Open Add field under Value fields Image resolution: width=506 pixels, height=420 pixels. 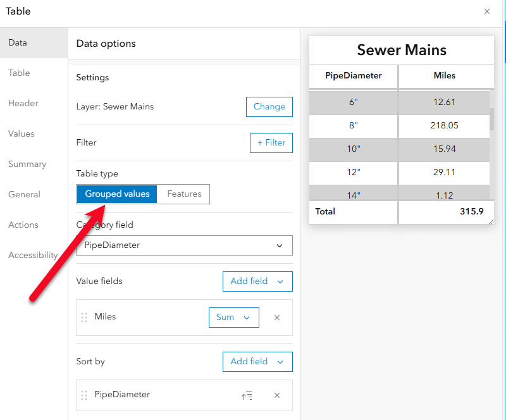coord(257,281)
